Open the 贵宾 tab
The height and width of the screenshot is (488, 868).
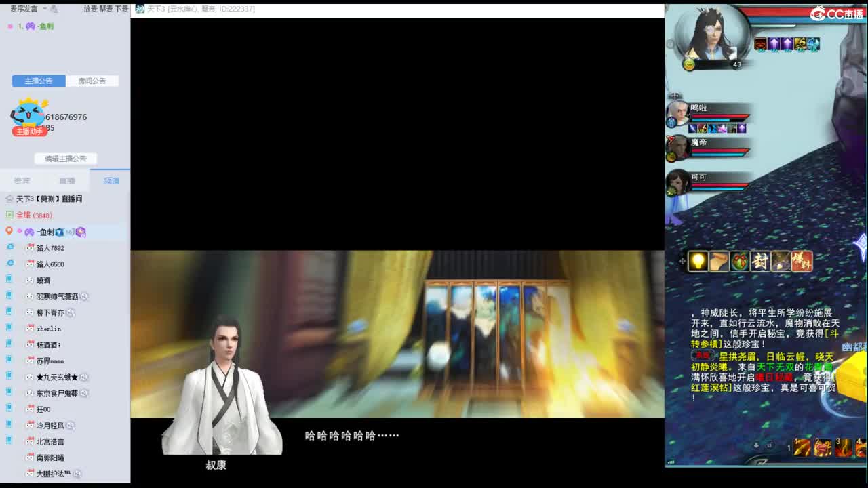click(22, 181)
